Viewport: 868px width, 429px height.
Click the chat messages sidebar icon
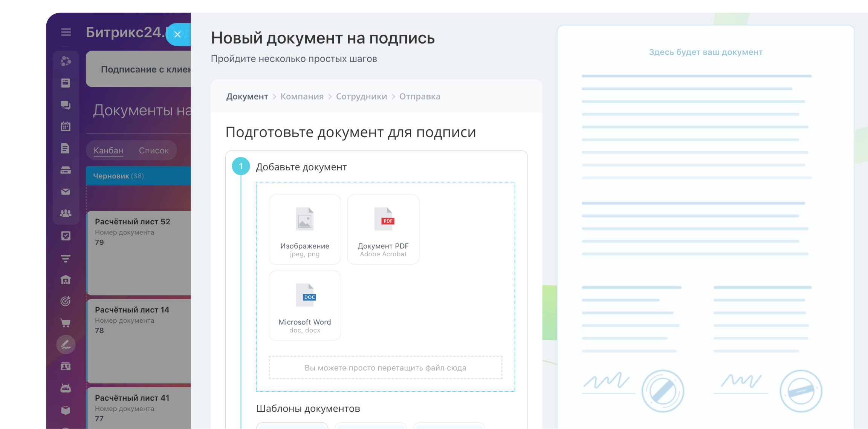click(x=66, y=105)
